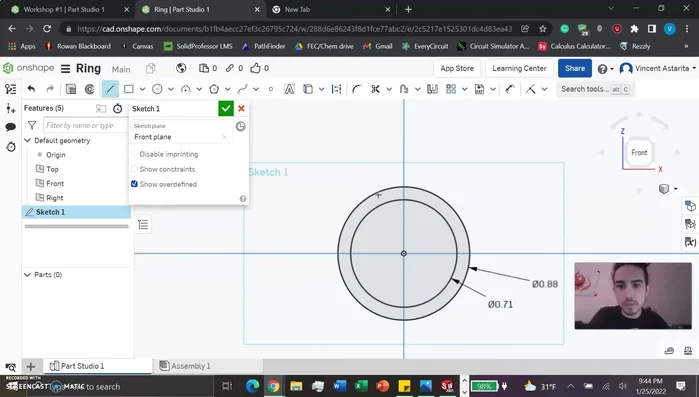The width and height of the screenshot is (699, 397).
Task: Click the Search tools field
Action: [595, 89]
